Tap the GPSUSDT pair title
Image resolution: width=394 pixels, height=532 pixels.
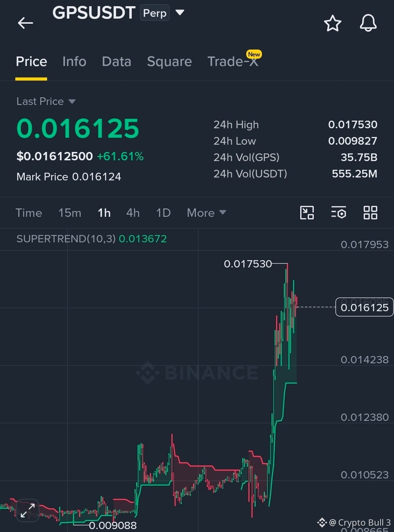pyautogui.click(x=94, y=13)
